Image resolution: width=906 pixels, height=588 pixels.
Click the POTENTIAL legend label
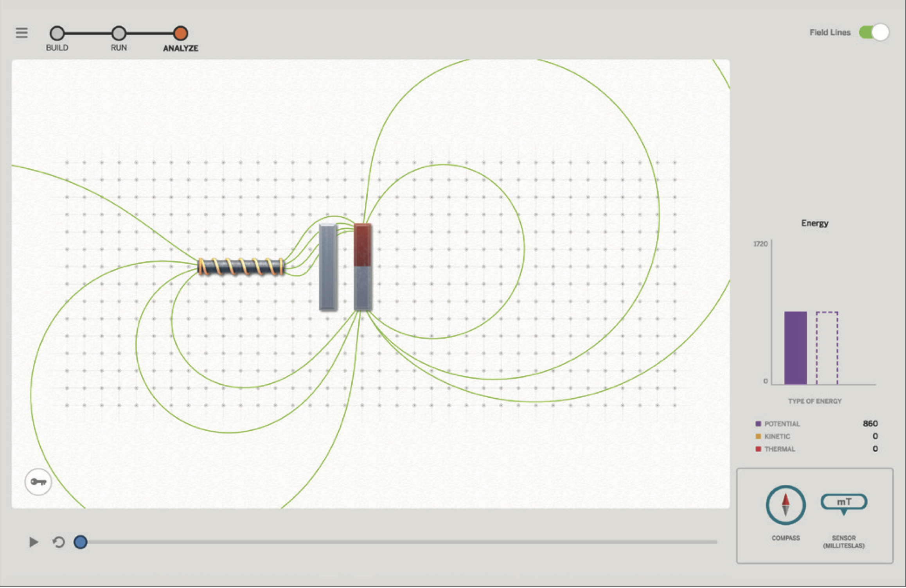point(782,424)
